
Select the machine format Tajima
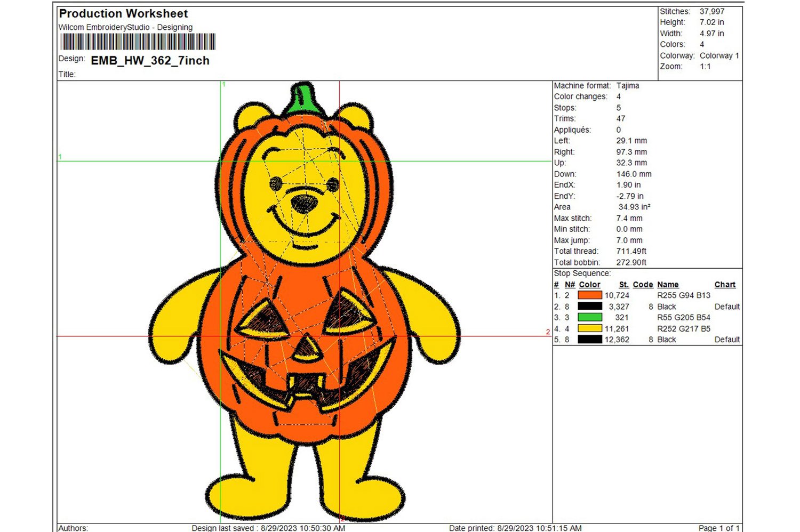[x=628, y=85]
